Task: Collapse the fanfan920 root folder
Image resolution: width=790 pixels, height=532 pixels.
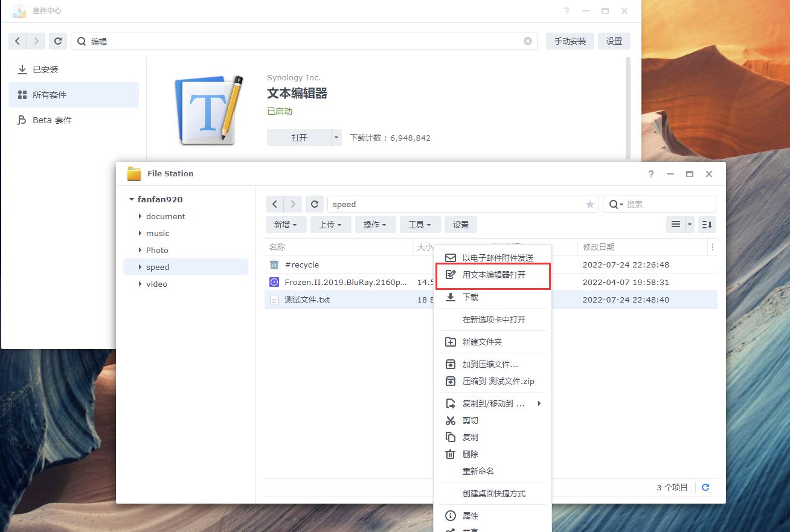Action: click(x=131, y=199)
